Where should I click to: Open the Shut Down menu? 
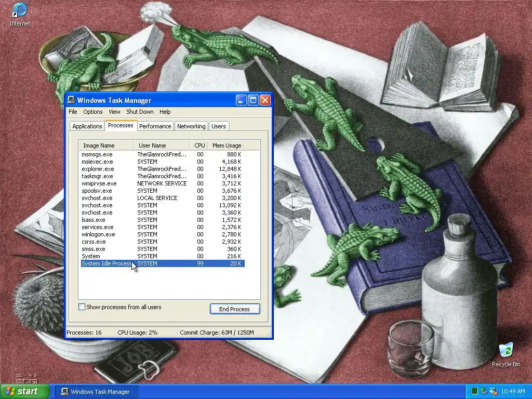pyautogui.click(x=140, y=112)
